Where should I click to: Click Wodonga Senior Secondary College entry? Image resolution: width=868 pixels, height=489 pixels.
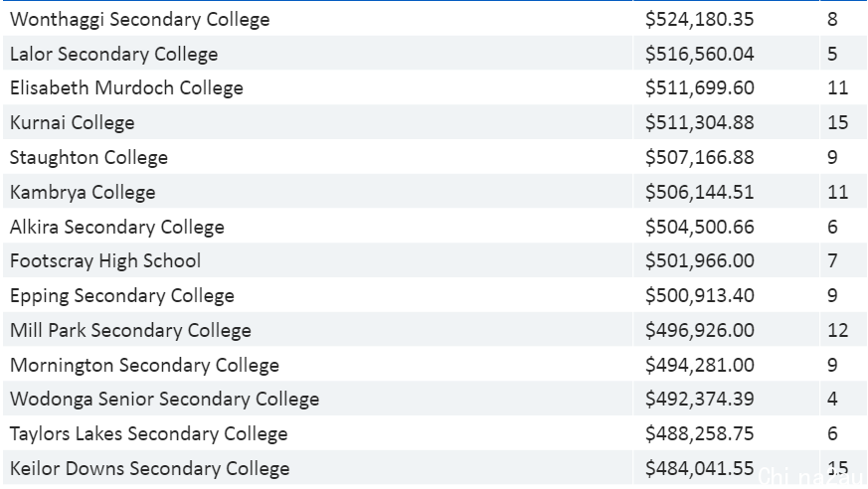164,399
